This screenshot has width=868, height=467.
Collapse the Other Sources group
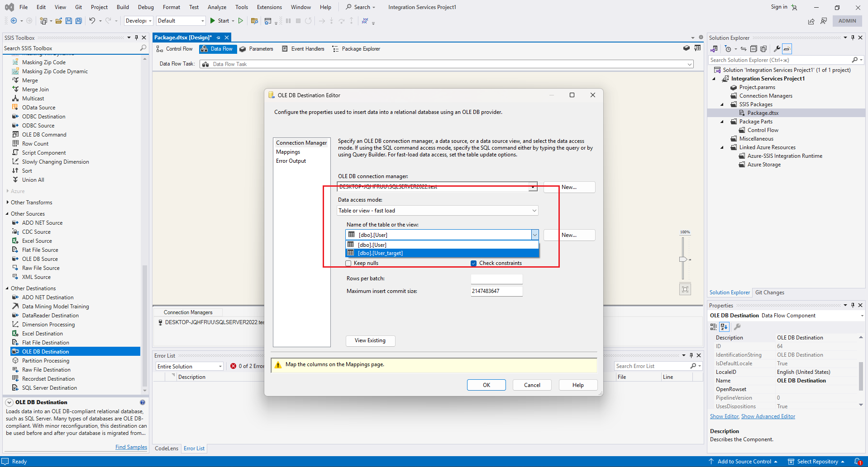point(7,214)
